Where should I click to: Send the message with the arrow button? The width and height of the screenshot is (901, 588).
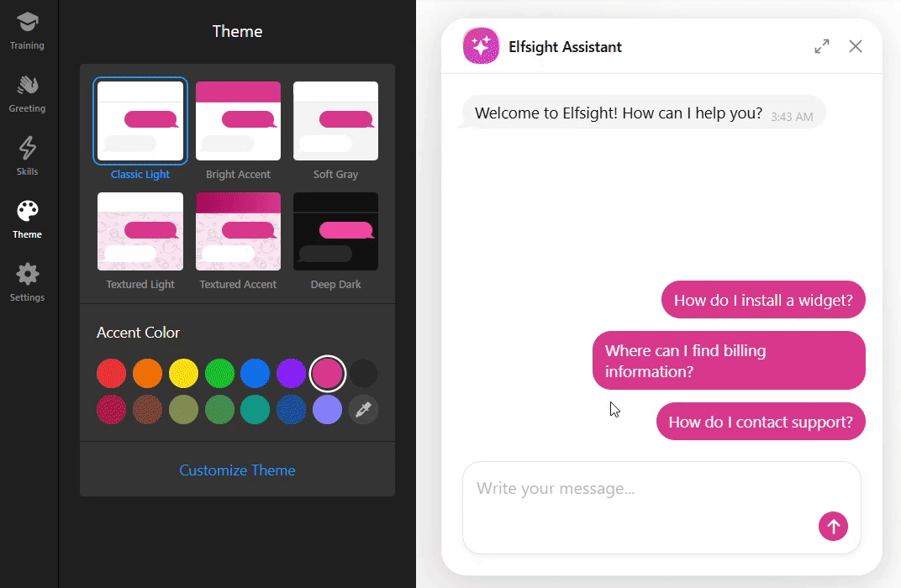tap(833, 526)
